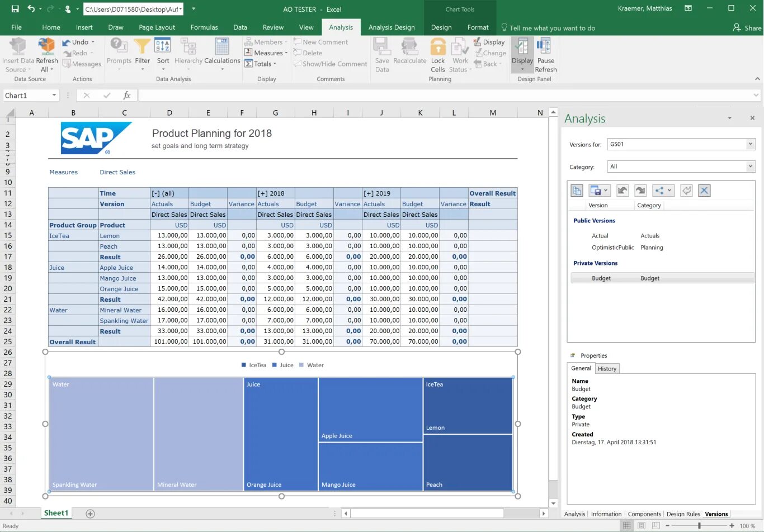This screenshot has width=764, height=532.
Task: Switch to the Analysis Design ribbon tab
Action: pos(392,27)
